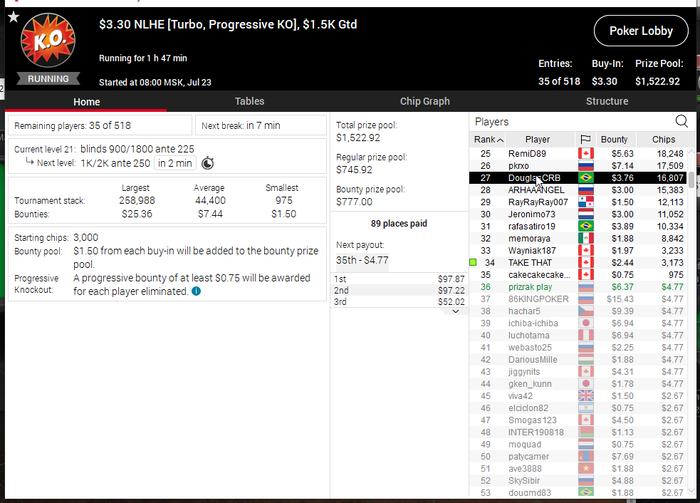Switch to the Home tab

click(x=86, y=102)
